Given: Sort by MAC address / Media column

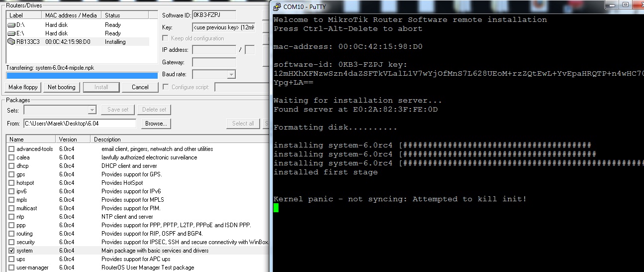Looking at the screenshot, I should point(71,15).
